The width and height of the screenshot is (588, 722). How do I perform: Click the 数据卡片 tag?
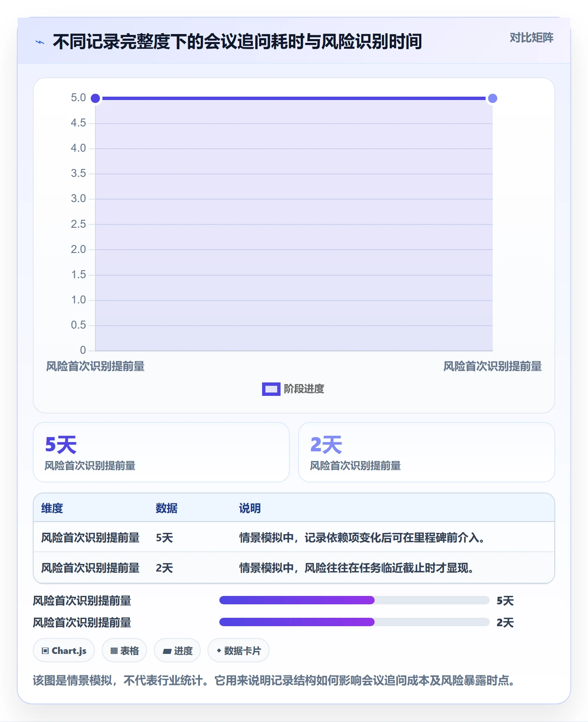tap(239, 651)
